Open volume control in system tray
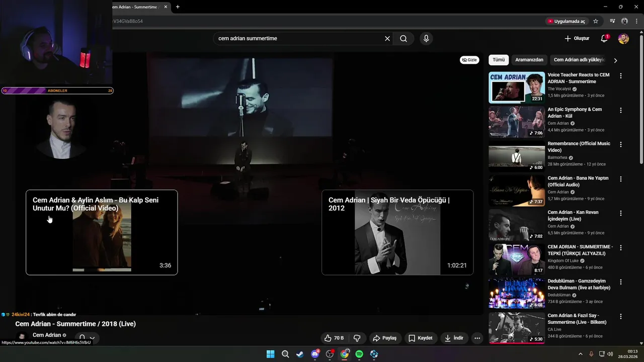The width and height of the screenshot is (644, 362). point(610,354)
